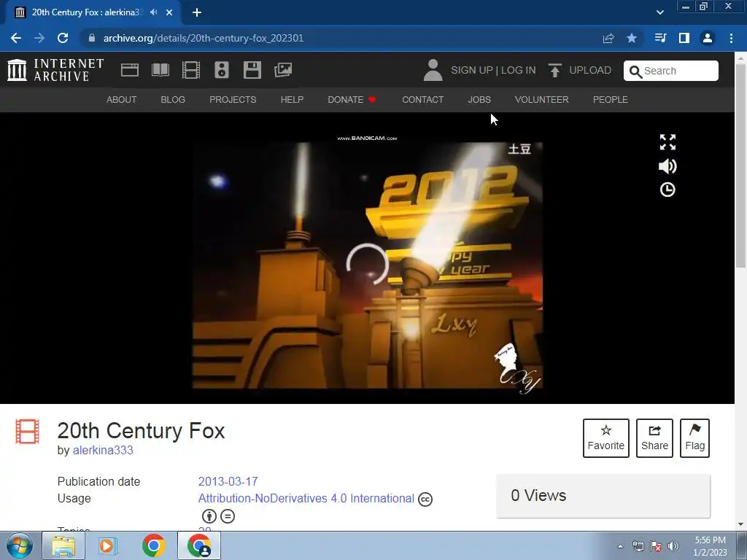Screen dimensions: 747x560
Task: Open the tab search dropdown arrow
Action: coord(659,12)
